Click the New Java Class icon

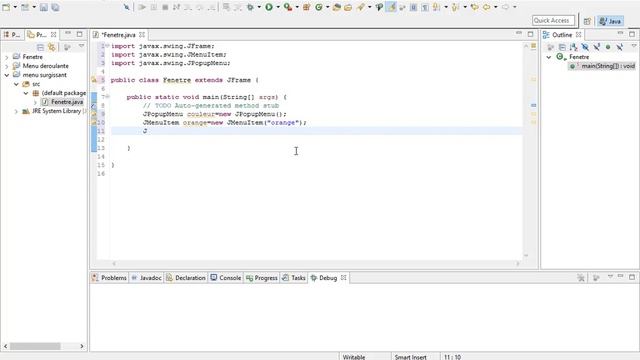(x=319, y=7)
